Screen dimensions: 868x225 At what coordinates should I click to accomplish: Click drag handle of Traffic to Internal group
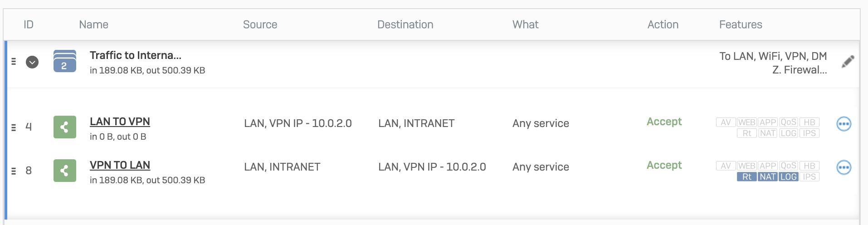(14, 61)
